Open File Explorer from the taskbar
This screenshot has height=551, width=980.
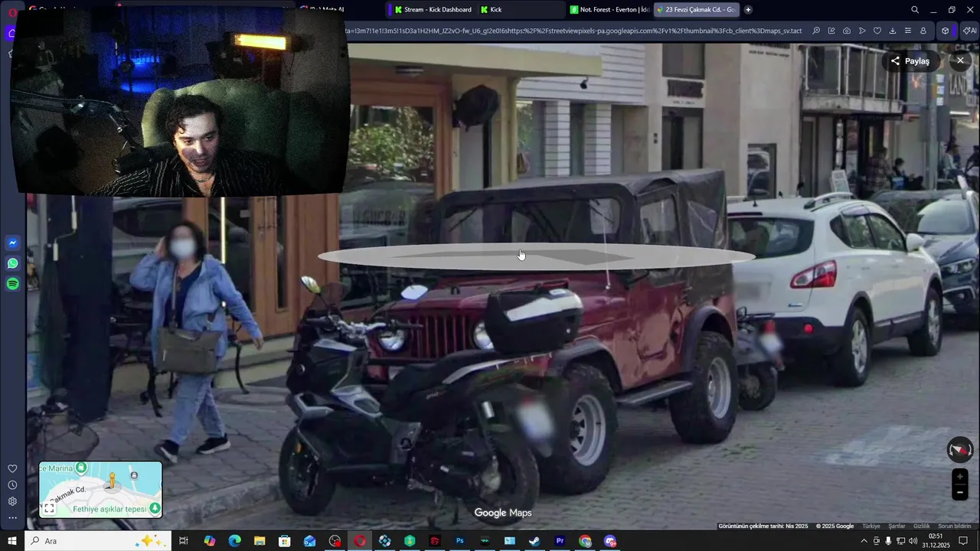[x=260, y=541]
